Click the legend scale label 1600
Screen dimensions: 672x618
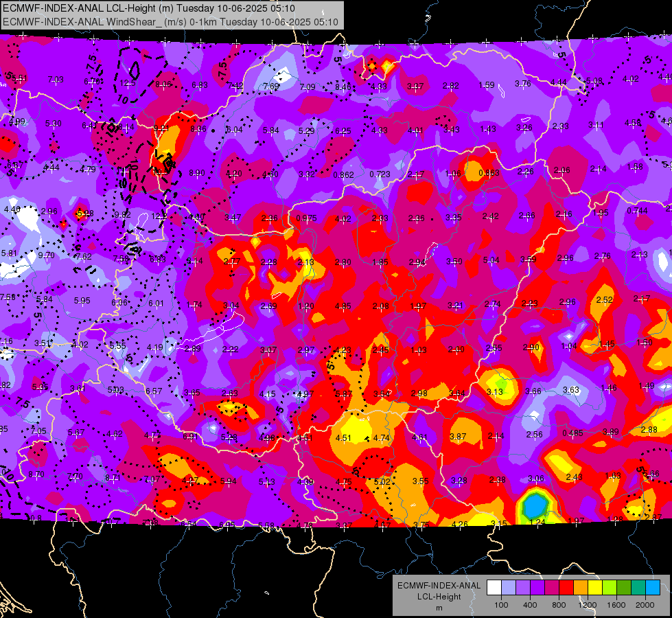point(616,605)
